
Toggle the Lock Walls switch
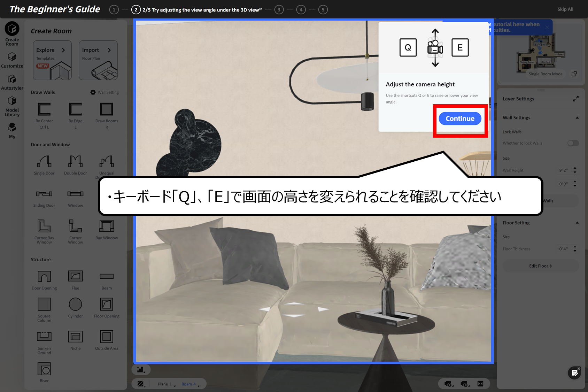coord(573,143)
